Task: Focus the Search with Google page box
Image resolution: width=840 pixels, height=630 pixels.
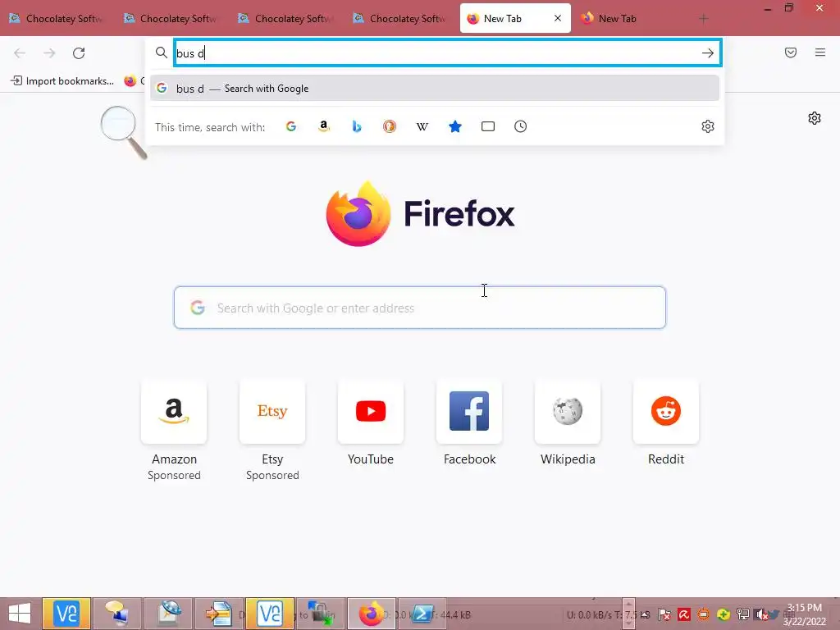Action: [420, 308]
